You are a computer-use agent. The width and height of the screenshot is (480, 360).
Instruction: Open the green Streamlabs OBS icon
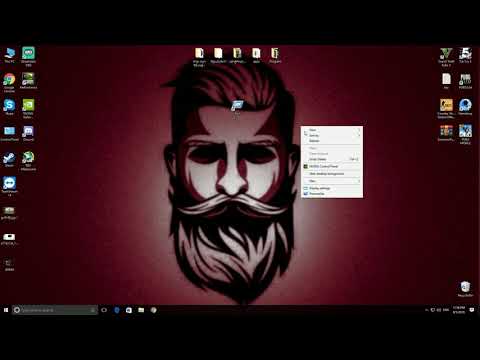coord(28,56)
